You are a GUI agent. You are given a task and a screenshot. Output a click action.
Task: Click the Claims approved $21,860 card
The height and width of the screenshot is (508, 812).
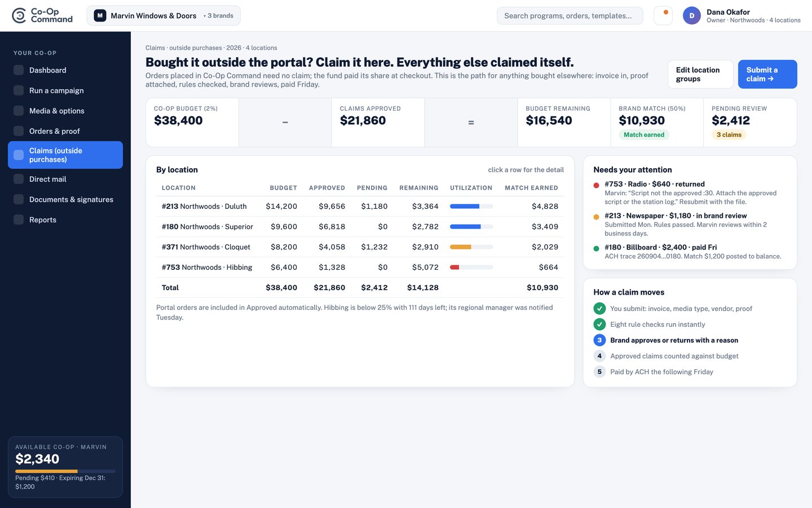coord(378,122)
